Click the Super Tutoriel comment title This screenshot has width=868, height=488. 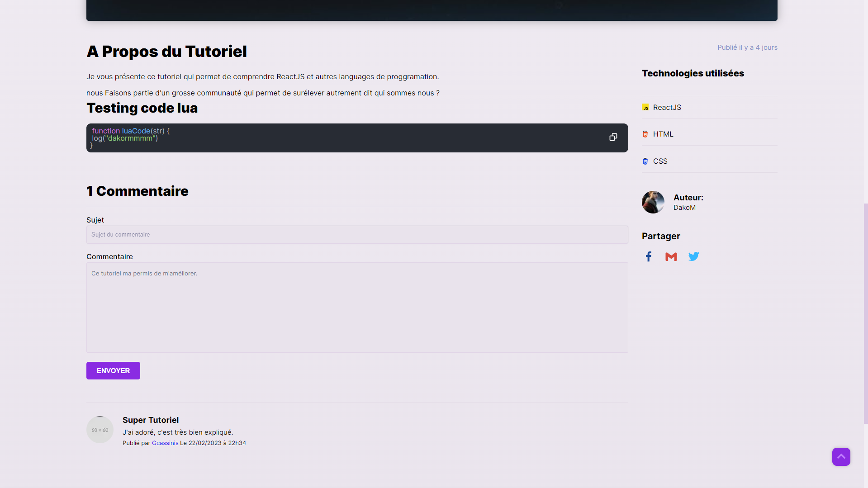(151, 420)
